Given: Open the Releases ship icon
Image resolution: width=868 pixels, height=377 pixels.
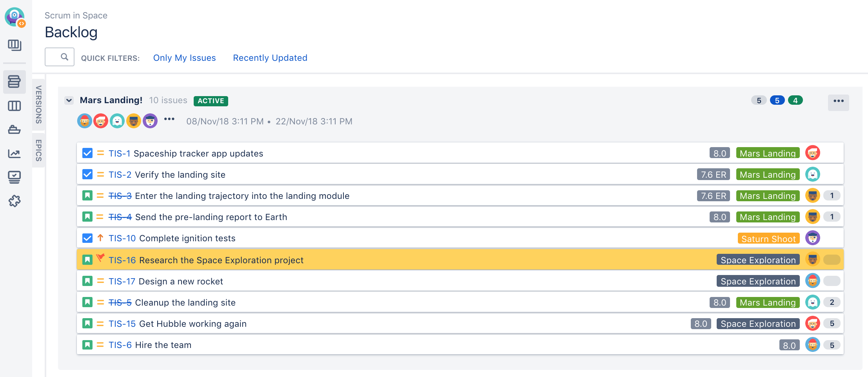Looking at the screenshot, I should point(14,129).
